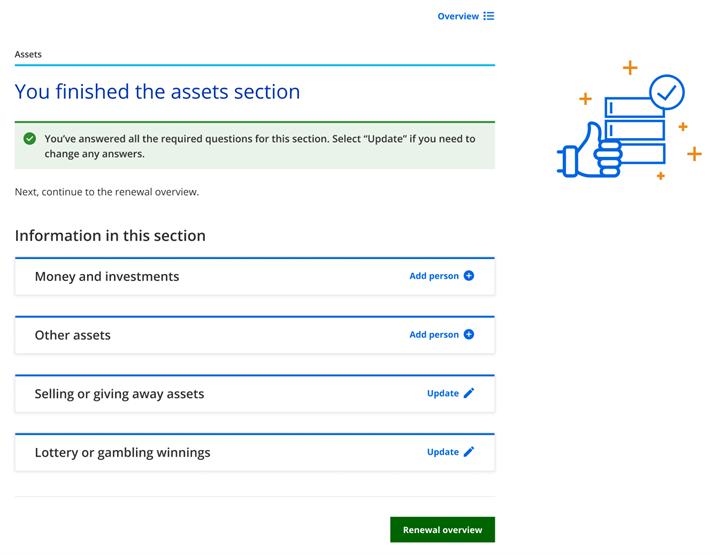Click Add person for Other assets

click(434, 335)
